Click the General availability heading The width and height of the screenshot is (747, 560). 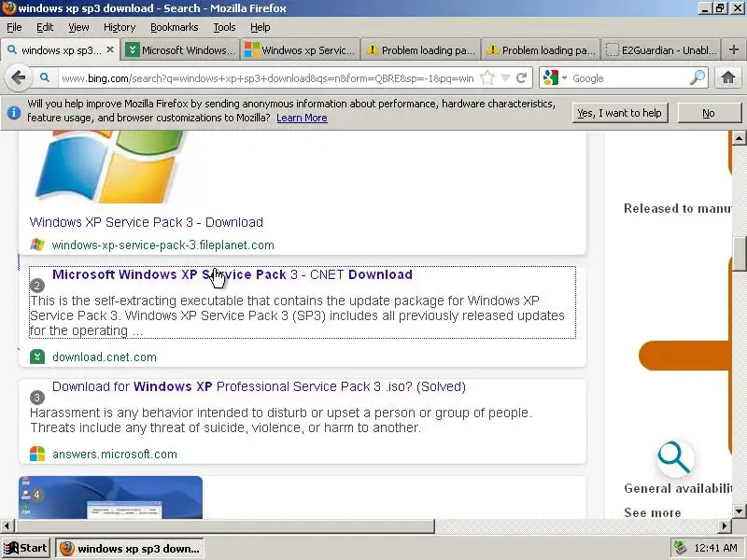click(x=678, y=488)
